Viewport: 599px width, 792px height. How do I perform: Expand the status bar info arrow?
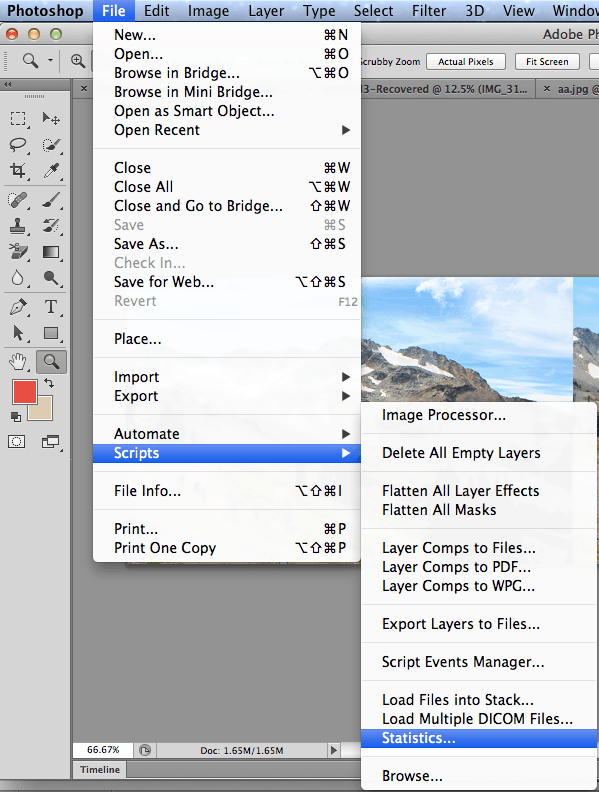(x=333, y=750)
